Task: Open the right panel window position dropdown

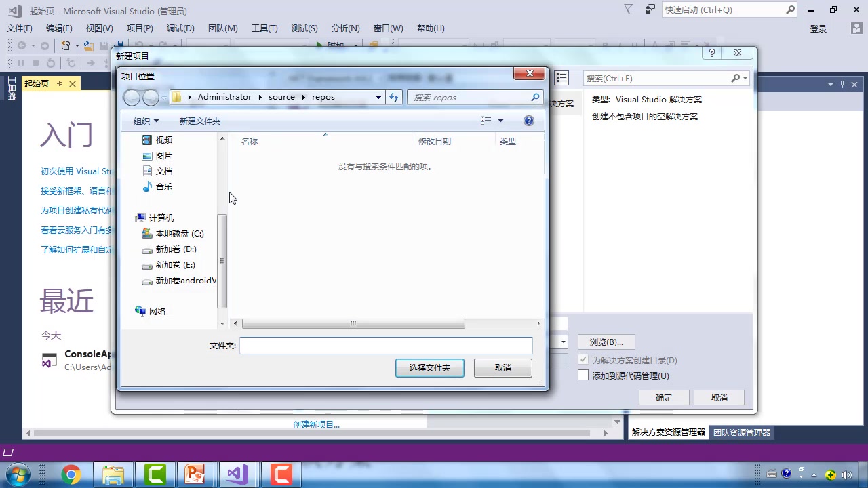Action: pyautogui.click(x=830, y=84)
